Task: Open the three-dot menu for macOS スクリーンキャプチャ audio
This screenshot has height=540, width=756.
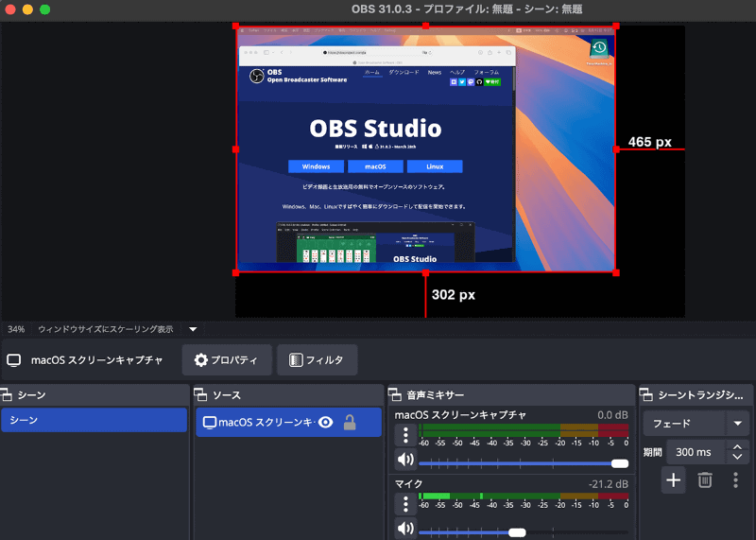Action: 405,435
